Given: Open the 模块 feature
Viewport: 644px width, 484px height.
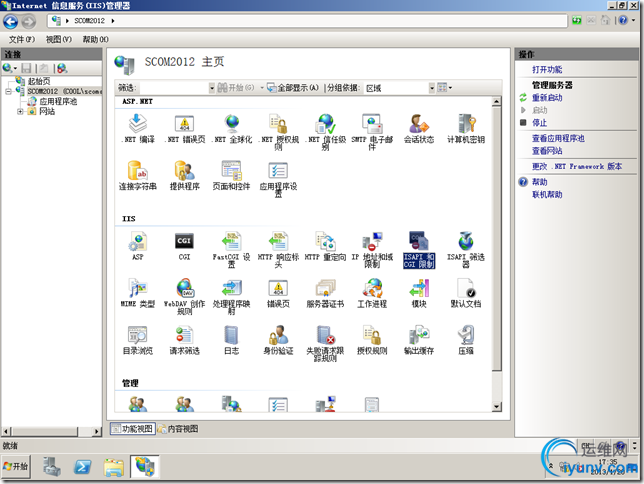Looking at the screenshot, I should (x=419, y=293).
